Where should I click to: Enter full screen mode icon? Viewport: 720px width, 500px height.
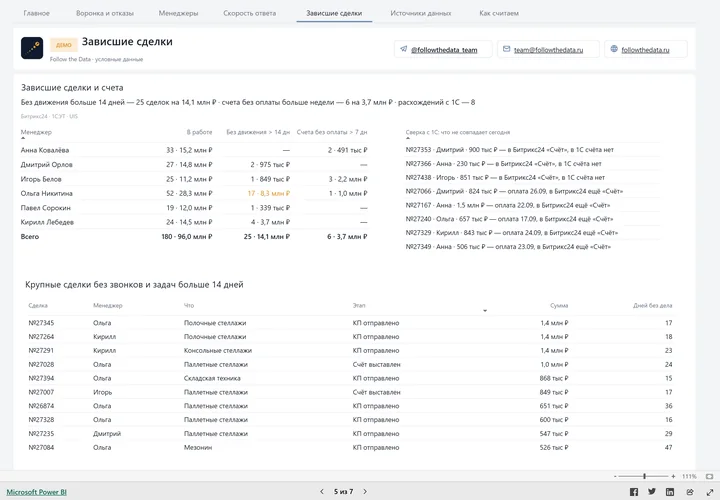[709, 492]
